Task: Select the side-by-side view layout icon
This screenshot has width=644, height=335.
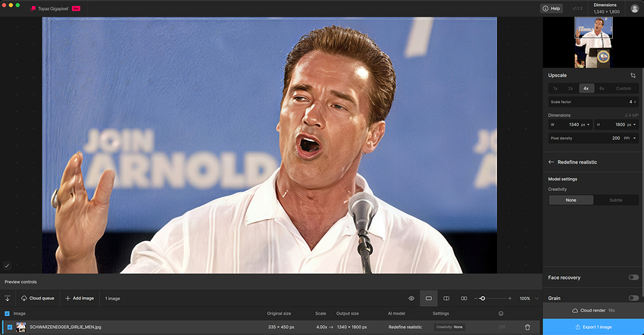Action: point(464,299)
